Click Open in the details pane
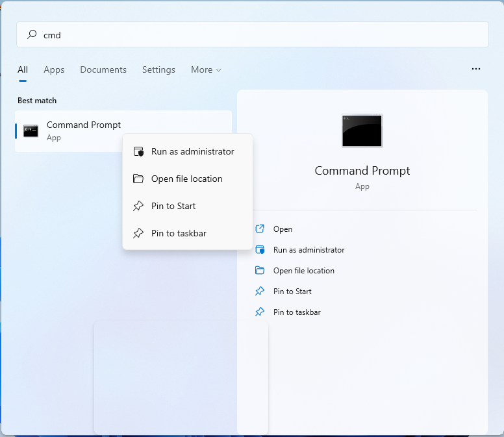This screenshot has width=504, height=437. click(x=283, y=229)
